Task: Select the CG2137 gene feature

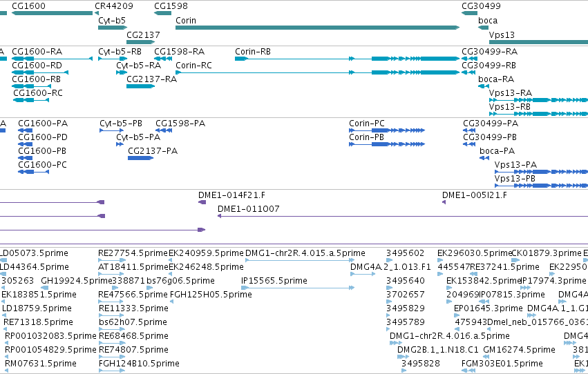Action: [x=140, y=42]
